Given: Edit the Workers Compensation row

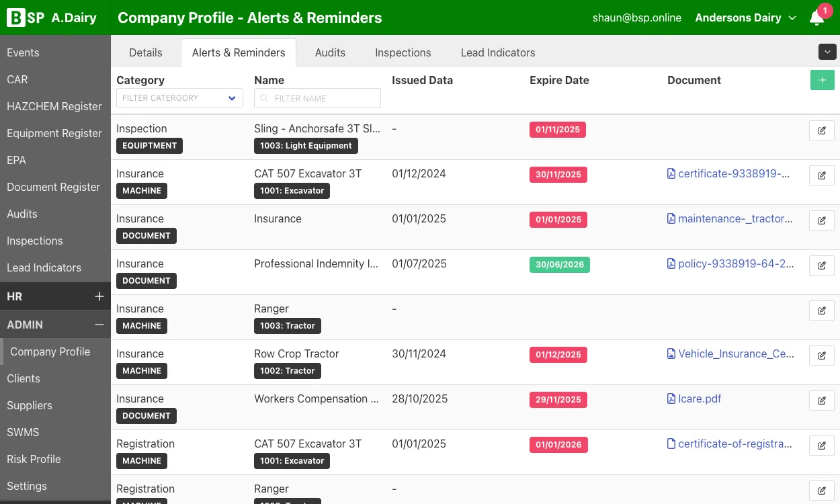Looking at the screenshot, I should (x=822, y=401).
